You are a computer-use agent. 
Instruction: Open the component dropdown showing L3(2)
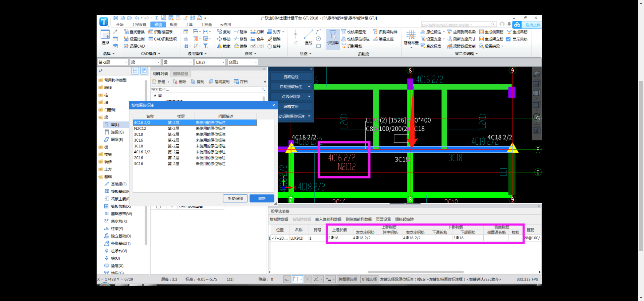(x=210, y=62)
